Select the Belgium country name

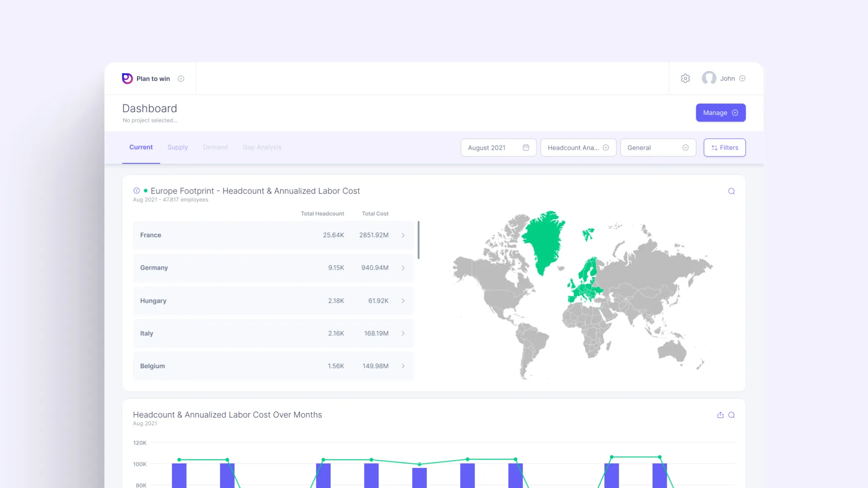pos(152,366)
